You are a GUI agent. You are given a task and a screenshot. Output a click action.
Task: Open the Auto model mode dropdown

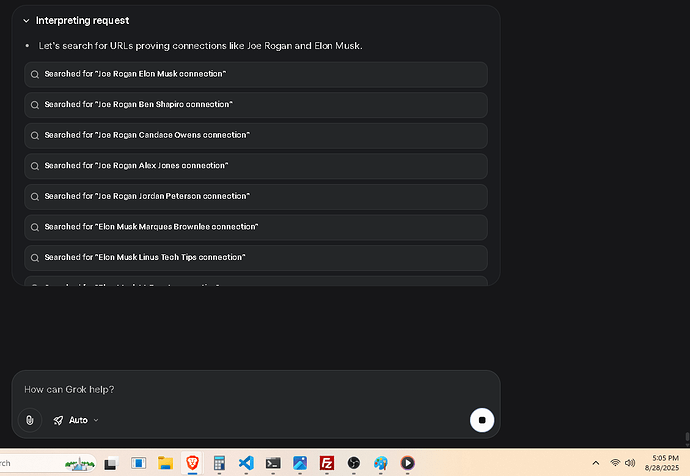point(76,420)
